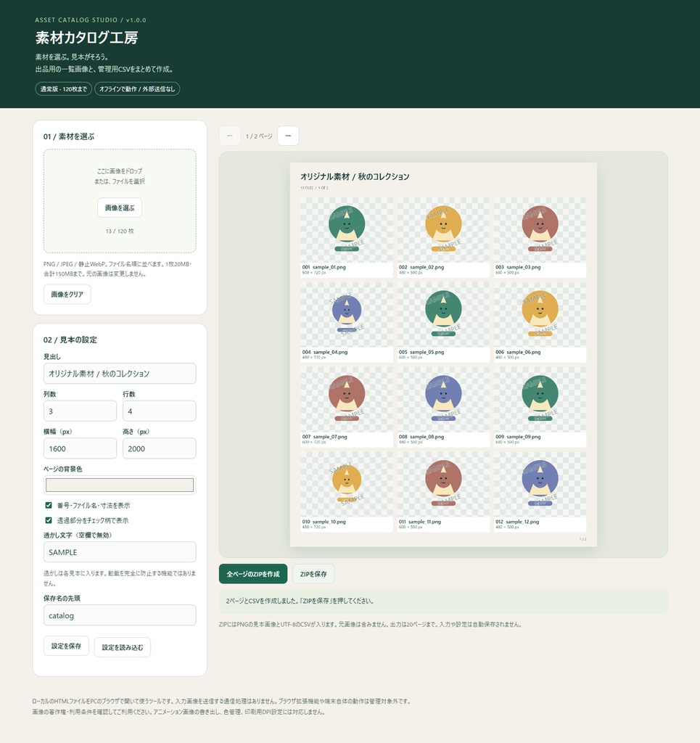Click the 02 / 見本の設定 section heading

(x=70, y=340)
